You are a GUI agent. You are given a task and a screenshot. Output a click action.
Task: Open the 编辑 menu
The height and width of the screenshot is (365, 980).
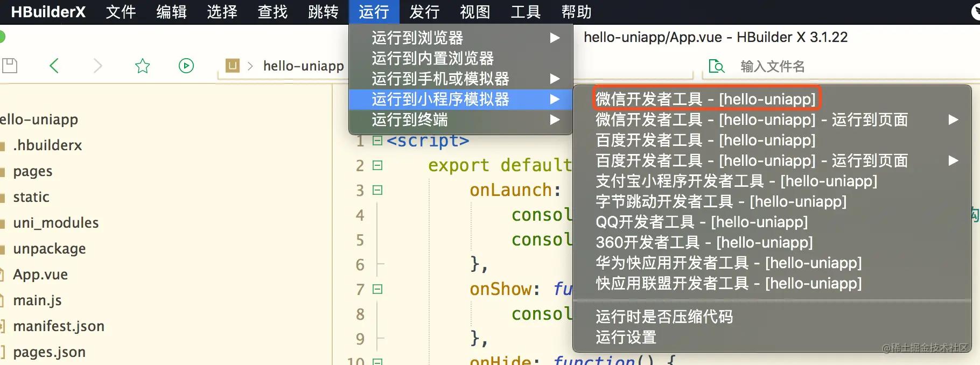[171, 12]
